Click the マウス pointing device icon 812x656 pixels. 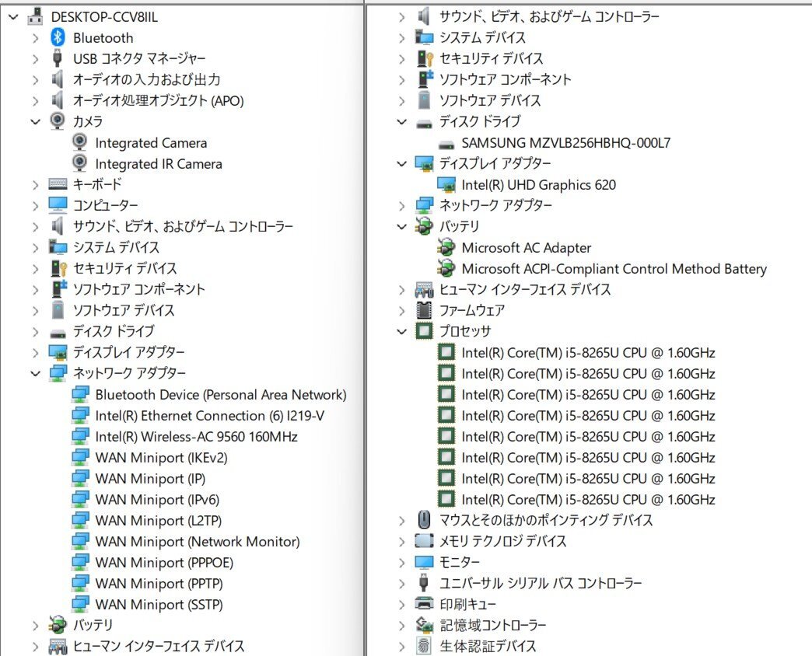coord(424,520)
